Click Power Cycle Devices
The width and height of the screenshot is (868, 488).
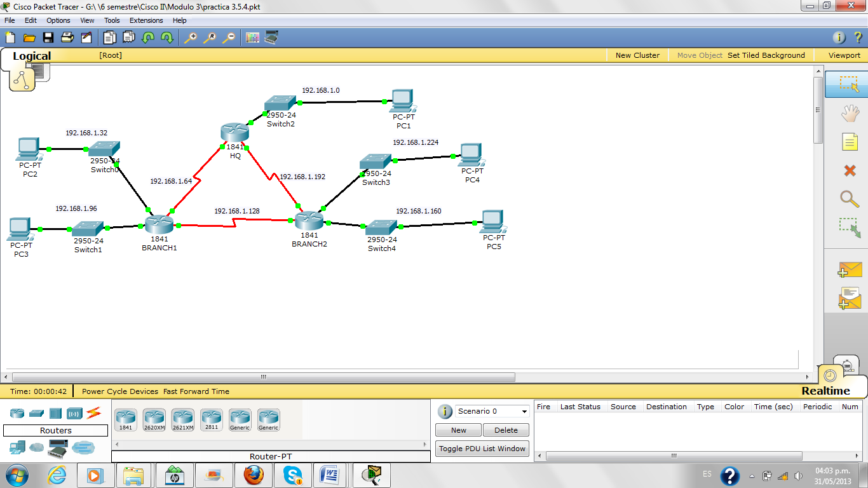121,391
